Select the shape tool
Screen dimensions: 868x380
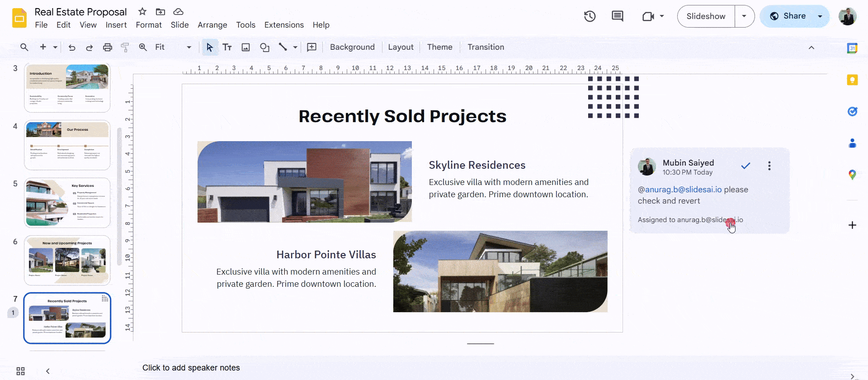coord(264,47)
